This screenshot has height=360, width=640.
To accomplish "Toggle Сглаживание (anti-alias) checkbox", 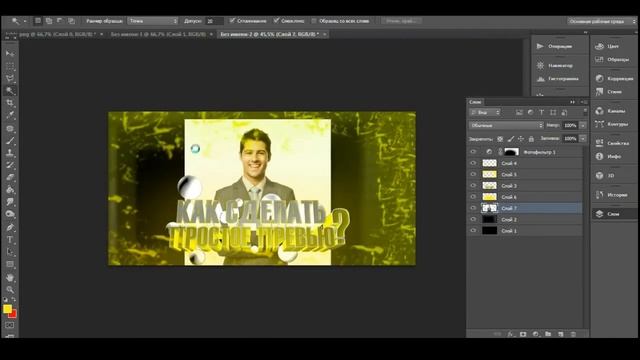I will (x=232, y=20).
